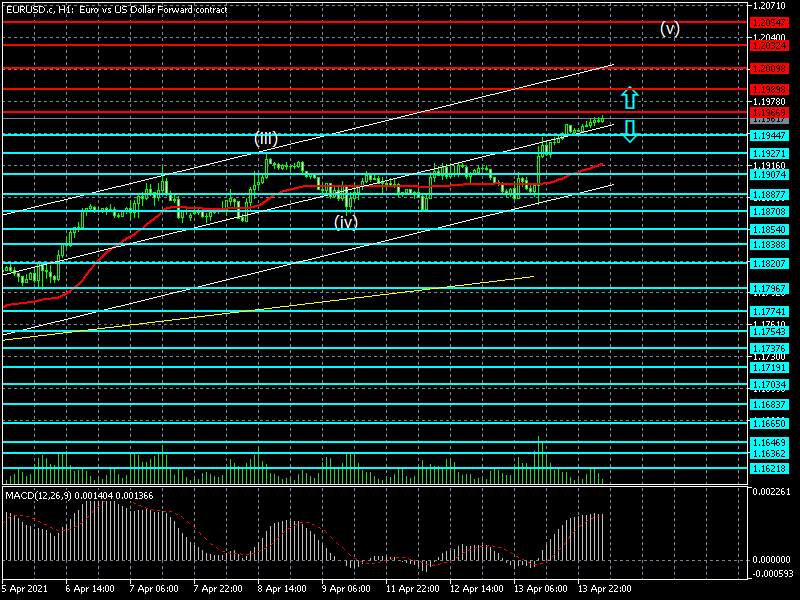800x600 pixels.
Task: Click the red 1.19898 price label
Action: (x=769, y=89)
